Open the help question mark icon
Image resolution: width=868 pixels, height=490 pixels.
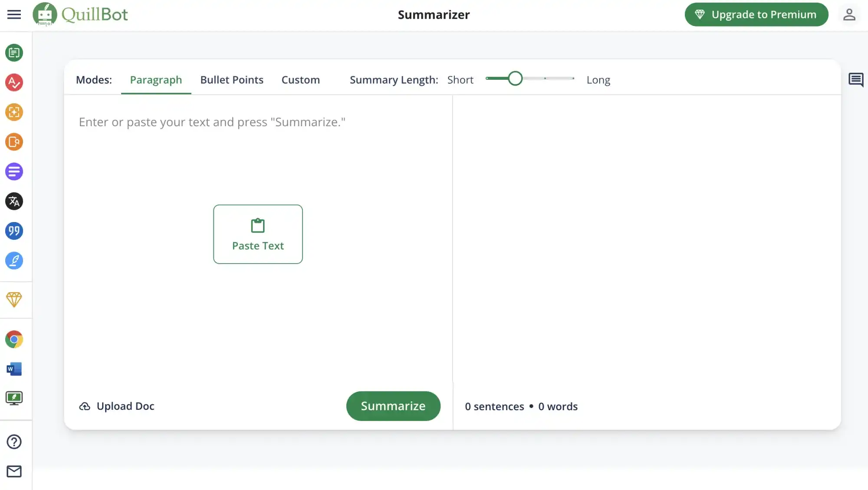14,441
